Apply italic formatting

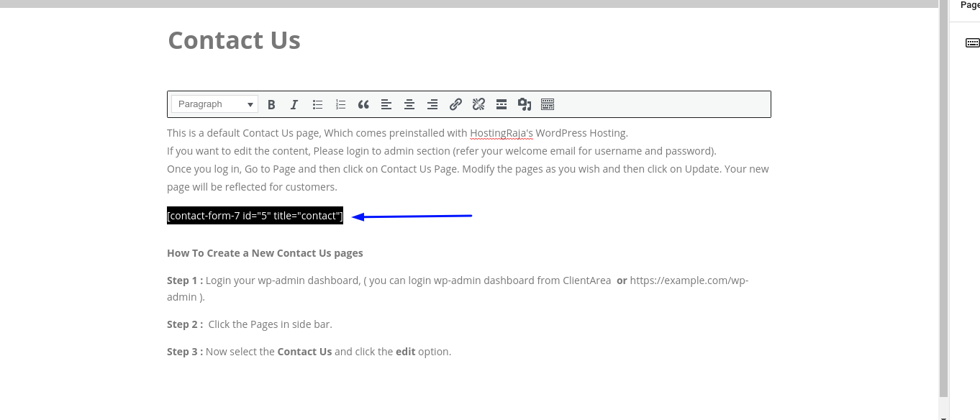294,105
